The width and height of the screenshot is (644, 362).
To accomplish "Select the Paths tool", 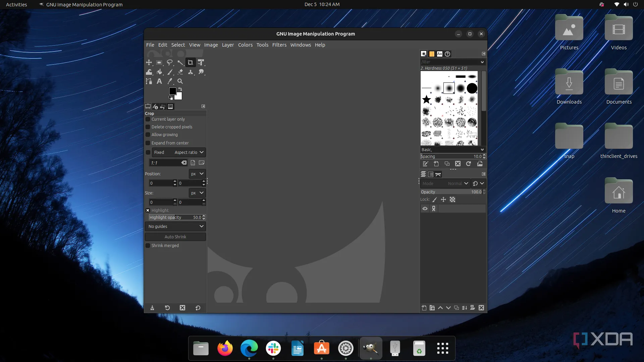I will (x=149, y=81).
